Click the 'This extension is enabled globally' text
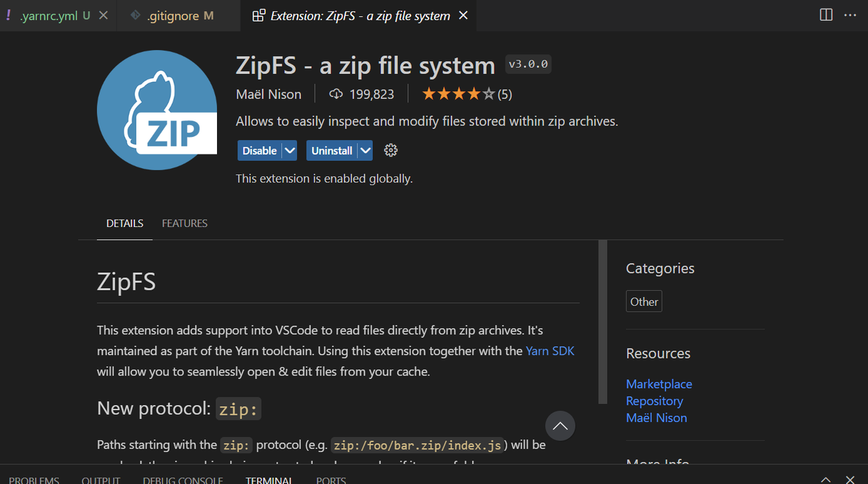This screenshot has height=484, width=868. (324, 178)
